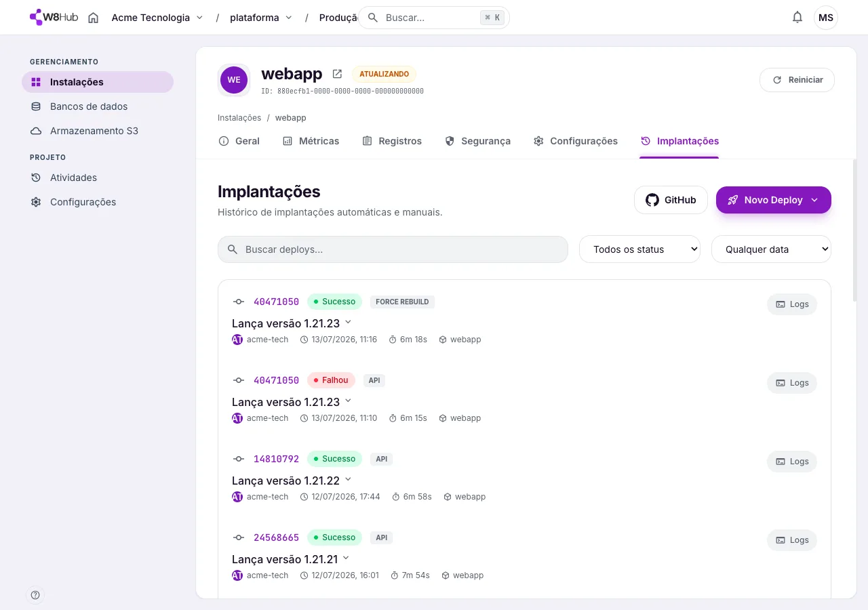The image size is (868, 610).
Task: Open Atividades in the sidebar
Action: pos(98,178)
